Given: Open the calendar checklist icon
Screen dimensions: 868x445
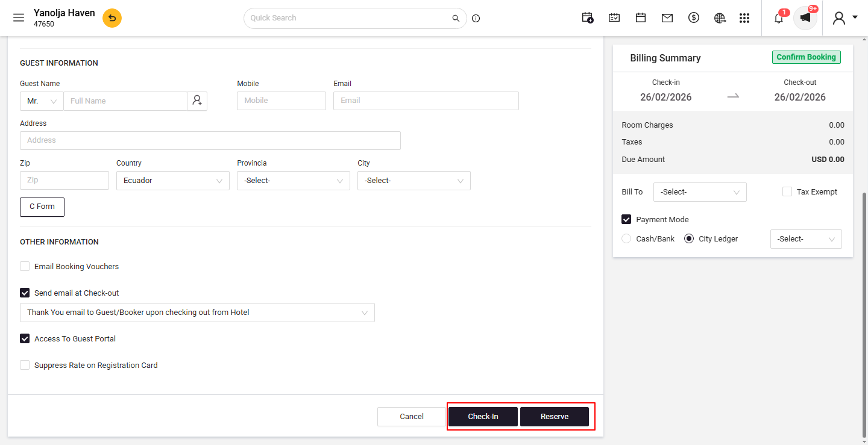Looking at the screenshot, I should click(x=614, y=18).
